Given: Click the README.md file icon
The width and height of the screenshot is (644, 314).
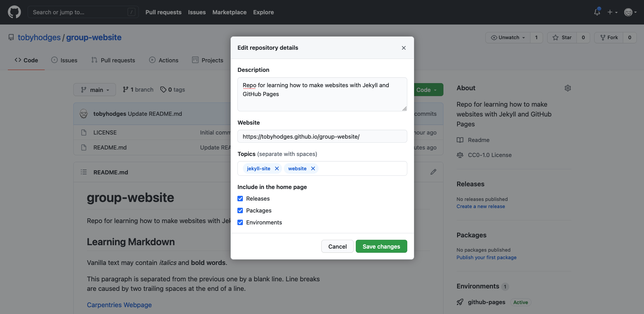Looking at the screenshot, I should pos(84,147).
